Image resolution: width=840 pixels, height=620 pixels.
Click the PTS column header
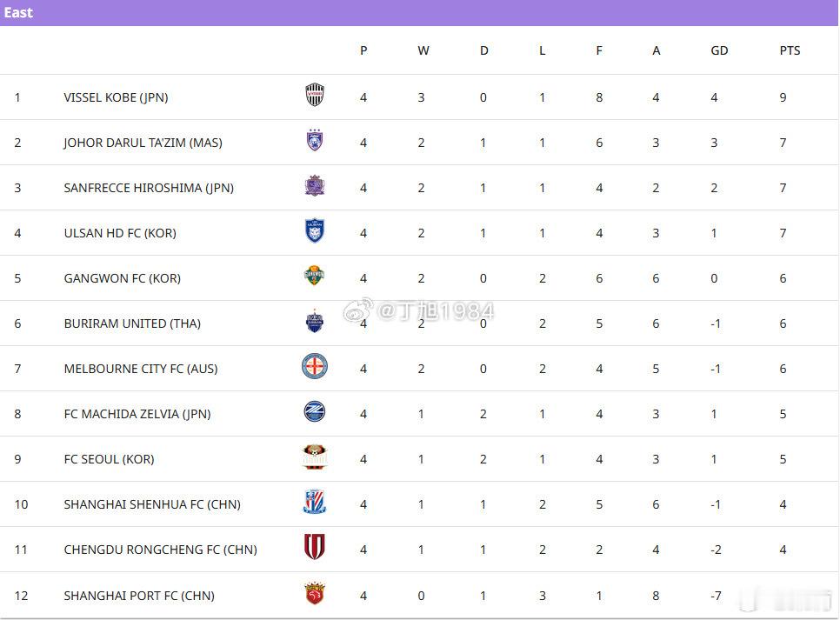coord(790,51)
